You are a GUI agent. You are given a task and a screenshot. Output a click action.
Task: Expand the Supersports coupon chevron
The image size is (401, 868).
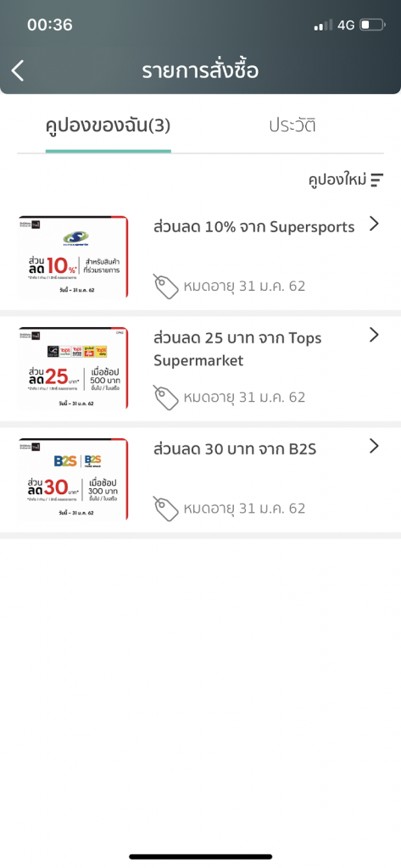pos(375,224)
